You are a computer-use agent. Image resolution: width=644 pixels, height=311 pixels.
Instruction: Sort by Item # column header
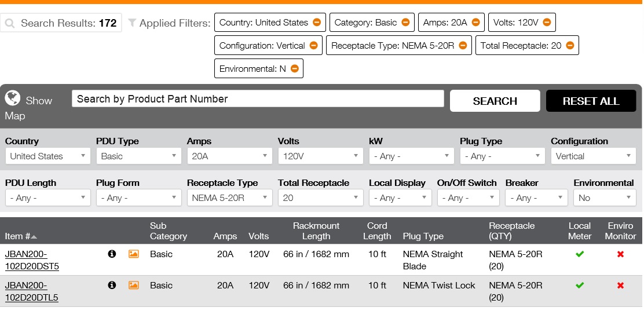(x=21, y=236)
